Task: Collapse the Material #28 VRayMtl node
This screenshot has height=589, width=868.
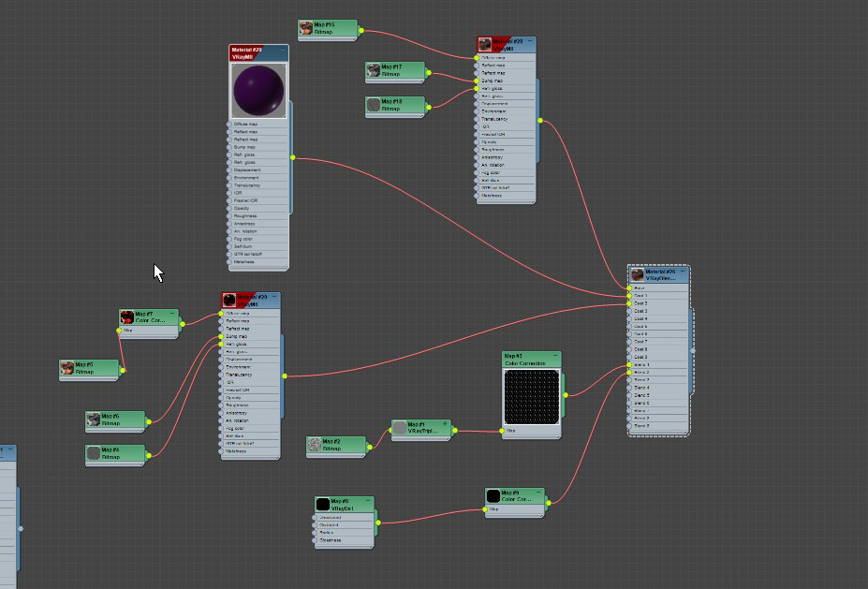Action: coord(530,41)
